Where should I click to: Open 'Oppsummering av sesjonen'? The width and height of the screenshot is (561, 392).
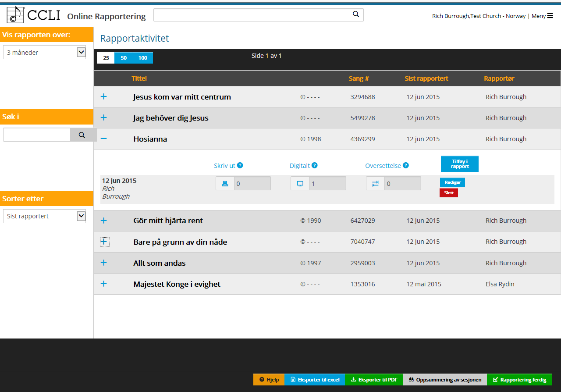pos(445,380)
